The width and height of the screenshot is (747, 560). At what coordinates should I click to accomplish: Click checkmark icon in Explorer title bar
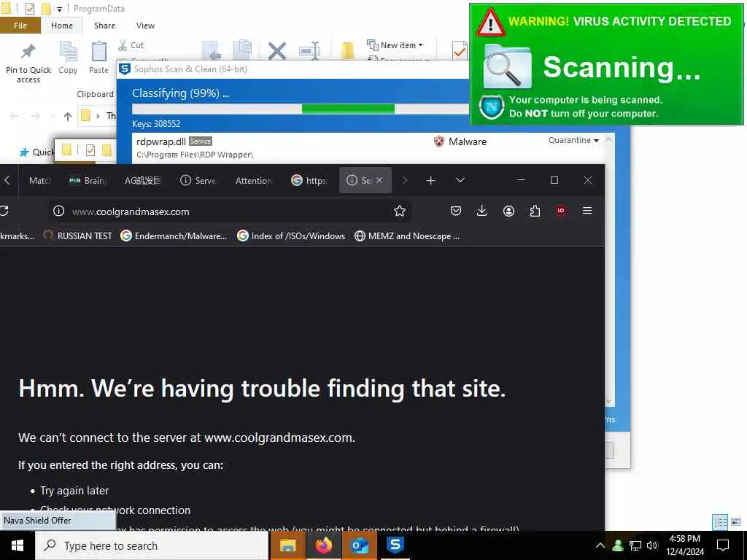[x=29, y=9]
